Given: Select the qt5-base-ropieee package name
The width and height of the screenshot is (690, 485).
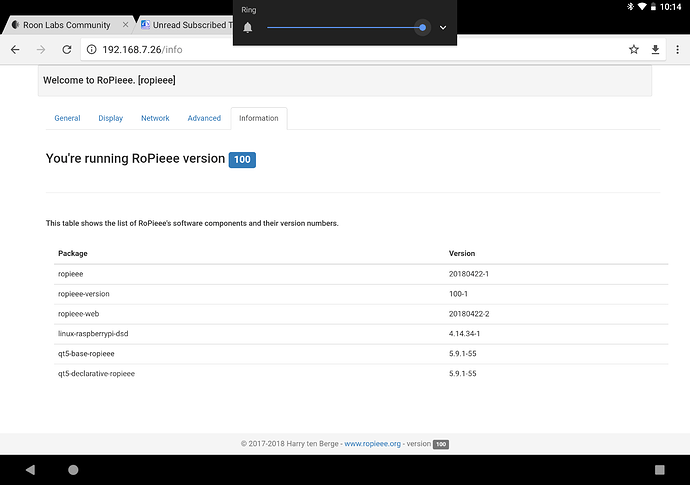Looking at the screenshot, I should pyautogui.click(x=86, y=353).
